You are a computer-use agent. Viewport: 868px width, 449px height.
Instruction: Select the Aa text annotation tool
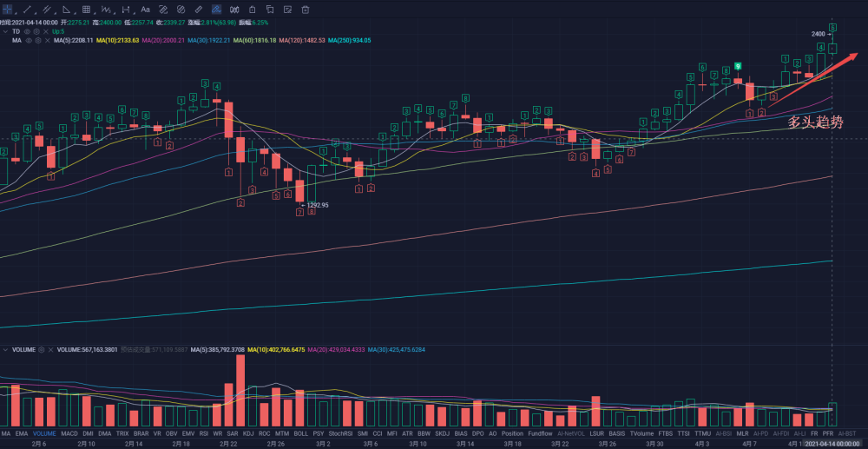click(146, 10)
